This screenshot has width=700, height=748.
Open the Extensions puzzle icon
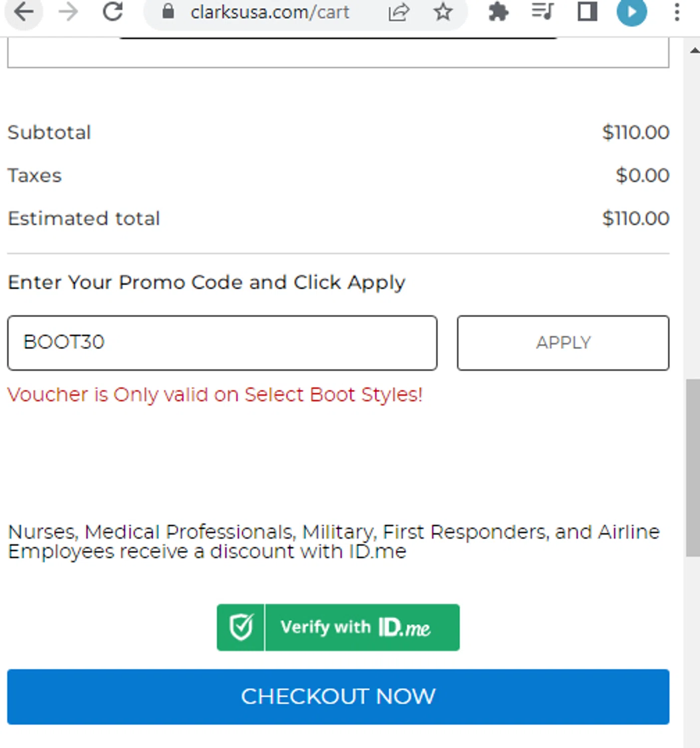[x=498, y=11]
